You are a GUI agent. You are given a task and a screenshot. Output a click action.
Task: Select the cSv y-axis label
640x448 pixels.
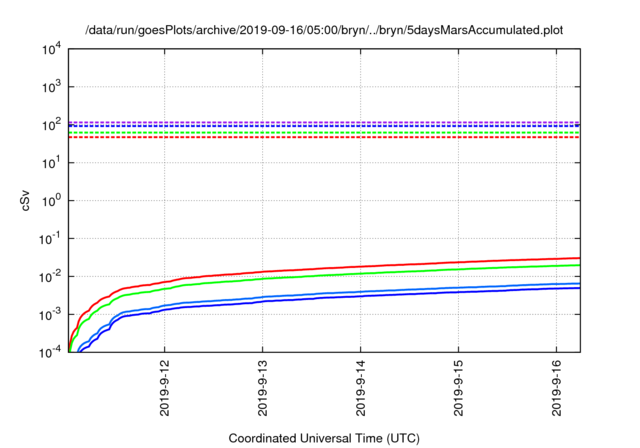pyautogui.click(x=25, y=200)
